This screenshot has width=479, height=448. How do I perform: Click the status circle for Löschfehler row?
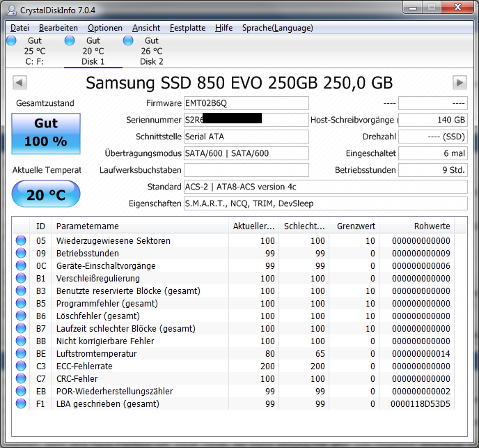point(21,316)
